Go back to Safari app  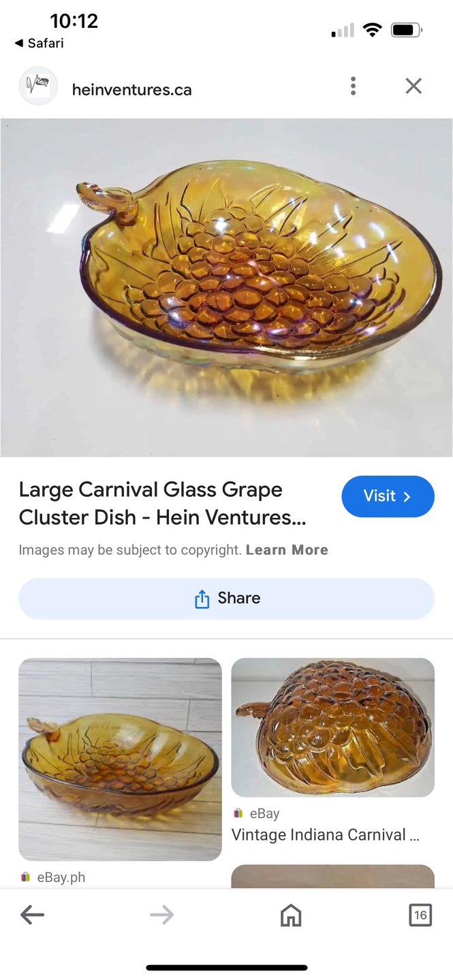pyautogui.click(x=39, y=43)
